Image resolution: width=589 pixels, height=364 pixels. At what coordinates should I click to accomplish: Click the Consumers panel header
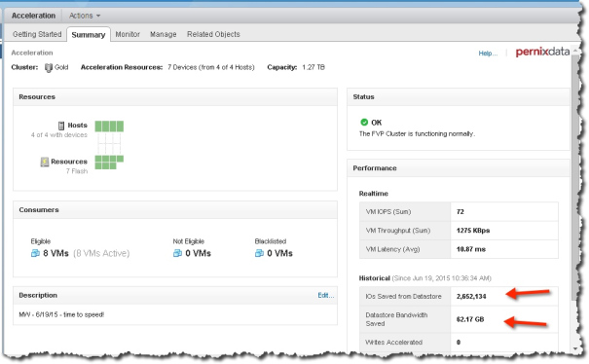point(175,210)
